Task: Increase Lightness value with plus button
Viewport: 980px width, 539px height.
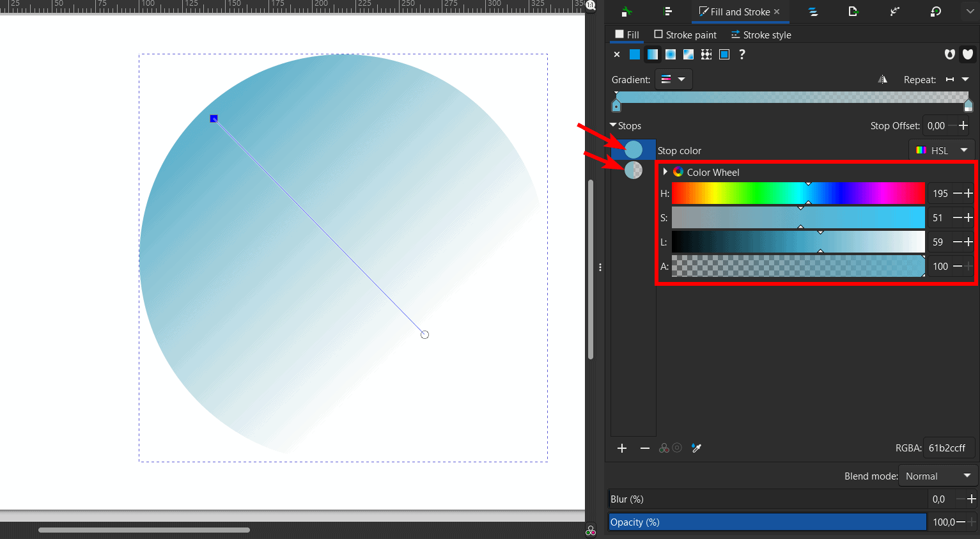Action: [968, 242]
